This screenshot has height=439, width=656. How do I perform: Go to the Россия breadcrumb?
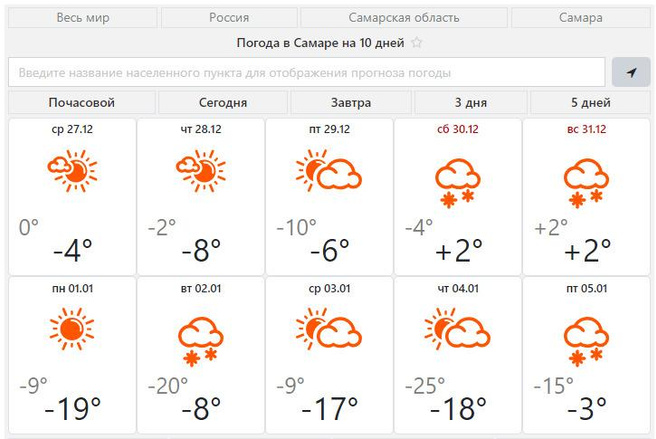(x=229, y=18)
